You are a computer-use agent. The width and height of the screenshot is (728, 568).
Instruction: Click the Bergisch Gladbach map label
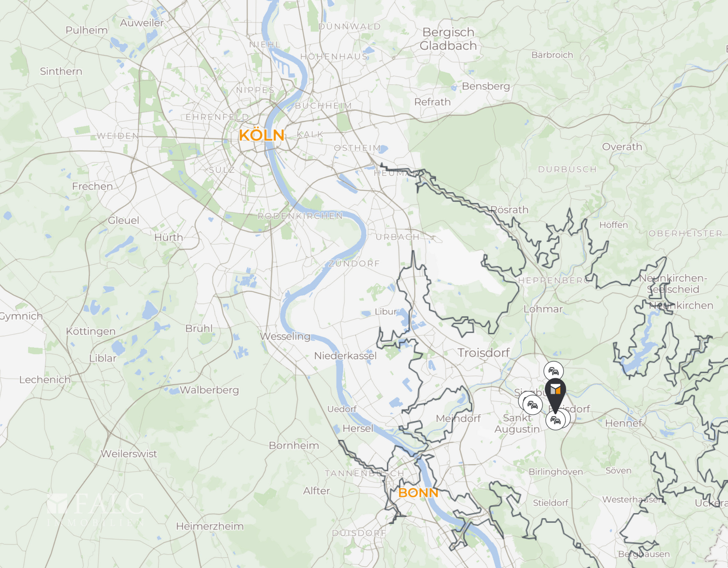448,39
